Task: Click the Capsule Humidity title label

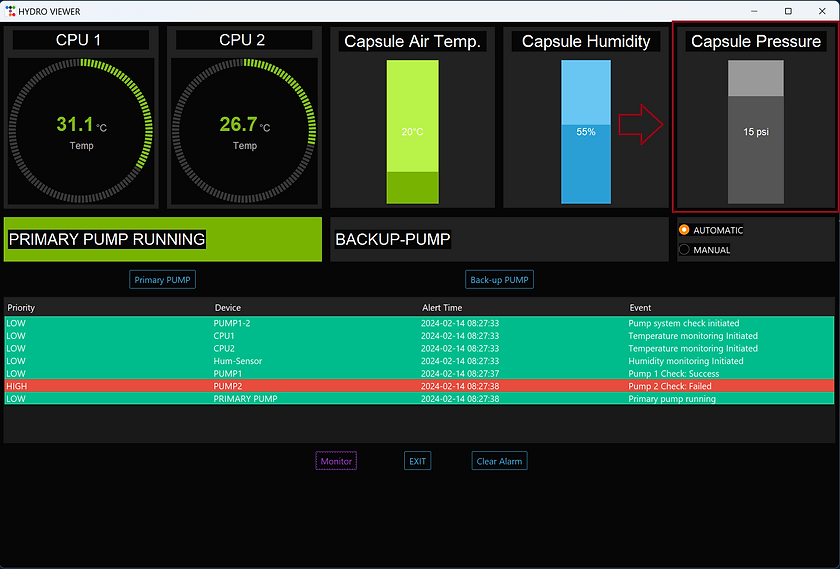Action: coord(586,41)
